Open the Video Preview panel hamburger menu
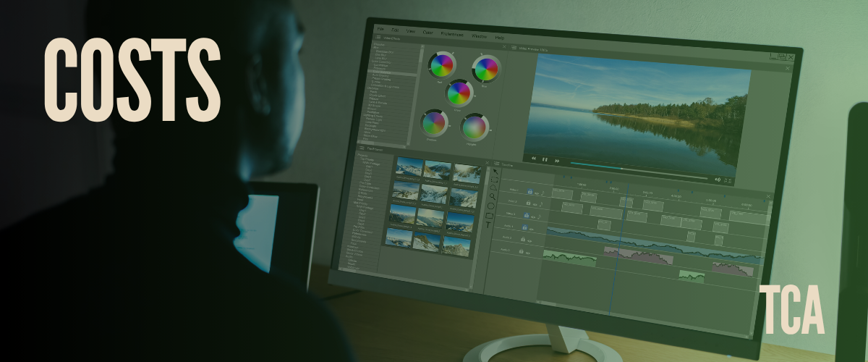868x362 pixels. coord(514,48)
